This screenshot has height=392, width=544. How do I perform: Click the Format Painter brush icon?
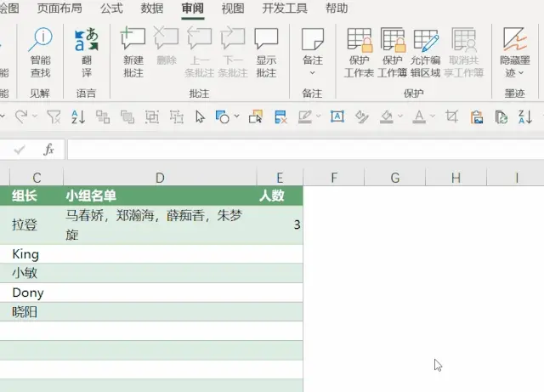point(362,117)
